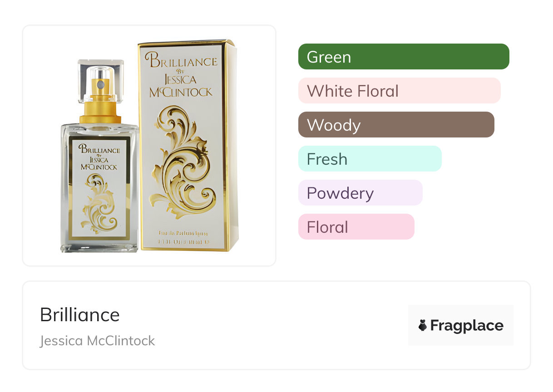Screen dimensions: 553x392
Task: Choose the Fresh accord bar
Action: tap(370, 159)
